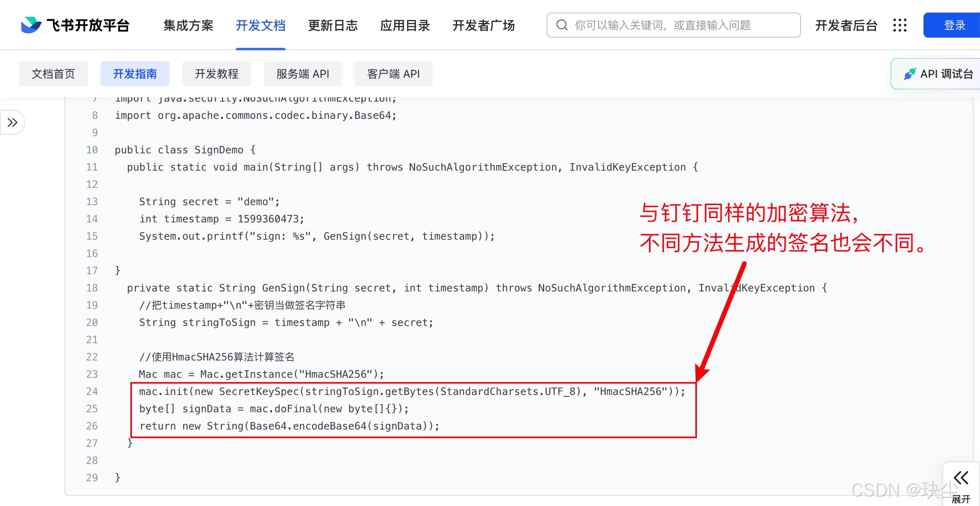This screenshot has height=506, width=980.
Task: Select the 开发指南 tab
Action: click(x=135, y=74)
